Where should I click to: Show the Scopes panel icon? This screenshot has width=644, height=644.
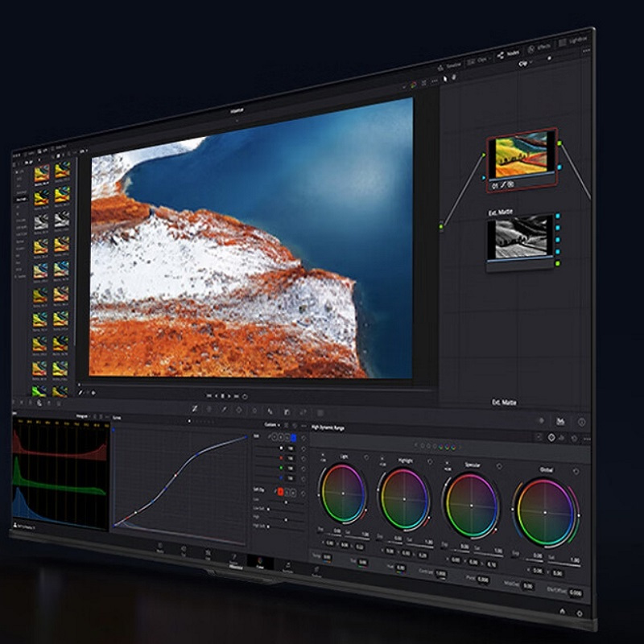coord(560,421)
